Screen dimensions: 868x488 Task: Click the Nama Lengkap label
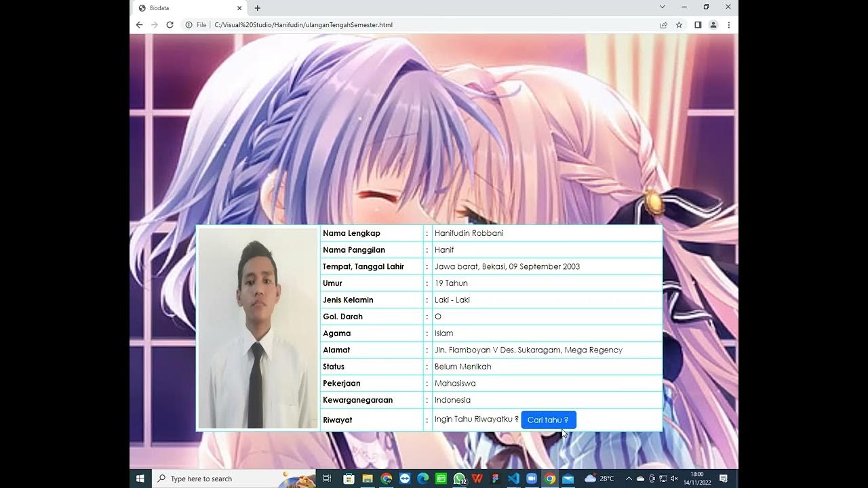(351, 233)
